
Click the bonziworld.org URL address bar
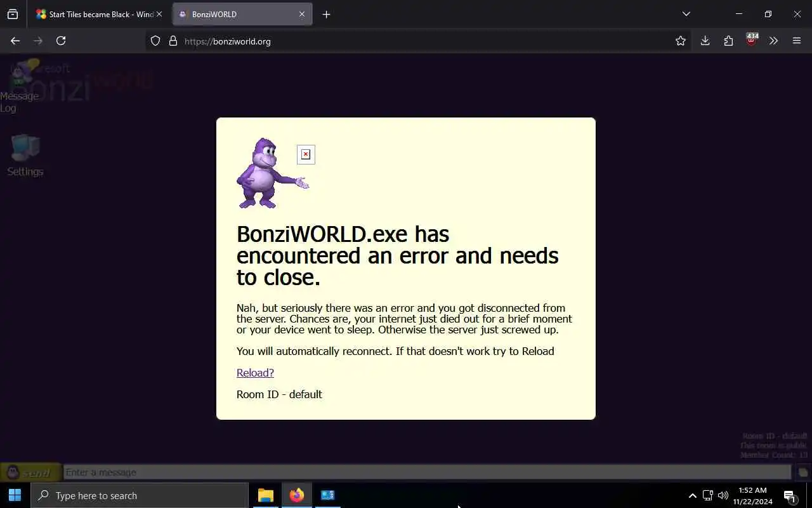[x=419, y=41]
